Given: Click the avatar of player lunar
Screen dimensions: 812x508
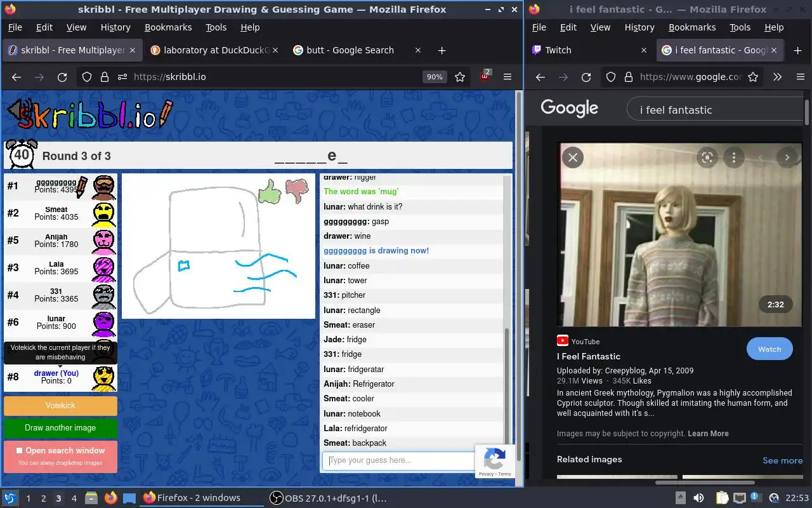Looking at the screenshot, I should (104, 323).
